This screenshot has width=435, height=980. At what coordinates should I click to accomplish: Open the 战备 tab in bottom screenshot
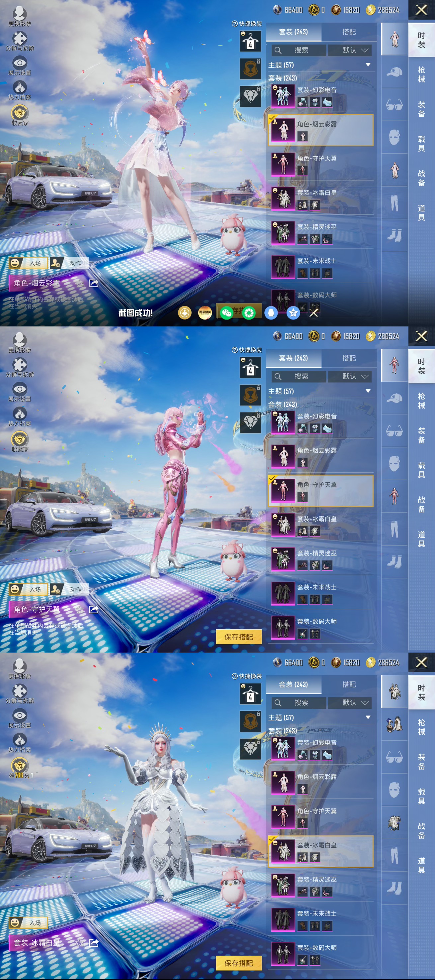422,831
